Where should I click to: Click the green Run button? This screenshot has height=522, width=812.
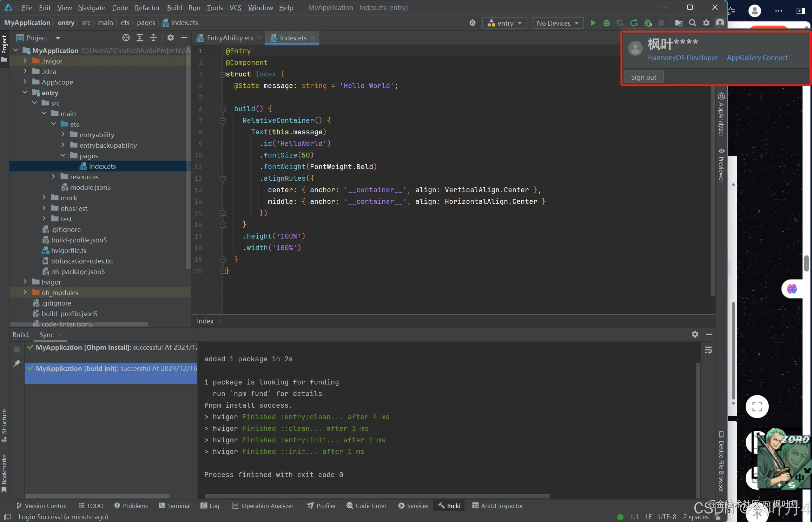click(593, 23)
